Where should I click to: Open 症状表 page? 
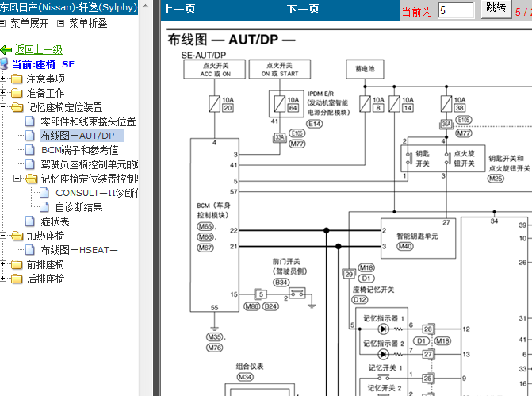tap(55, 221)
